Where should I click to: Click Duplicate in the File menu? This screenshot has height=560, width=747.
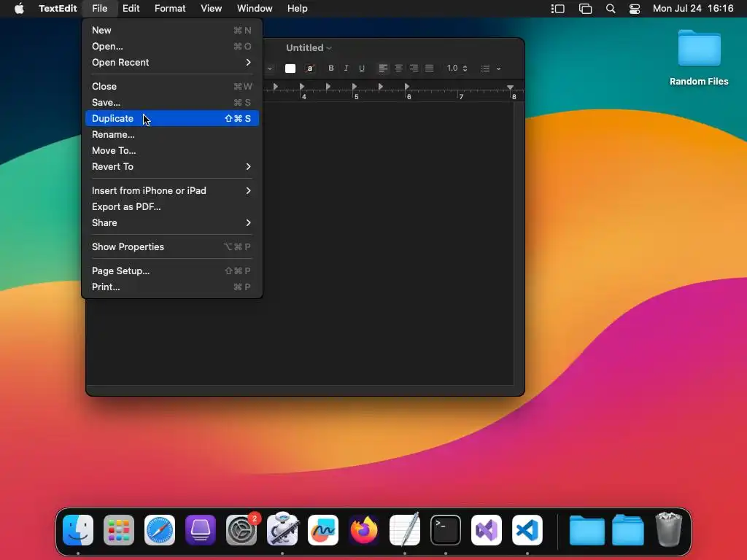(172, 119)
